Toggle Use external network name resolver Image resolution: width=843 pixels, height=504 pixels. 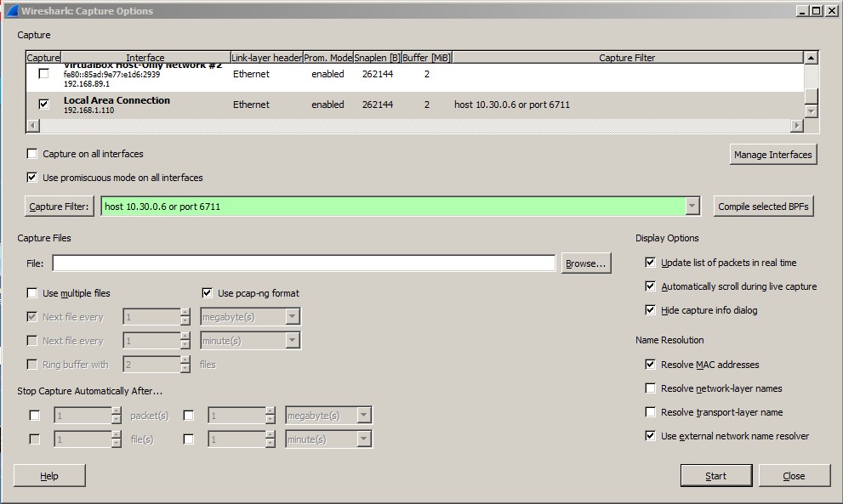[x=650, y=436]
